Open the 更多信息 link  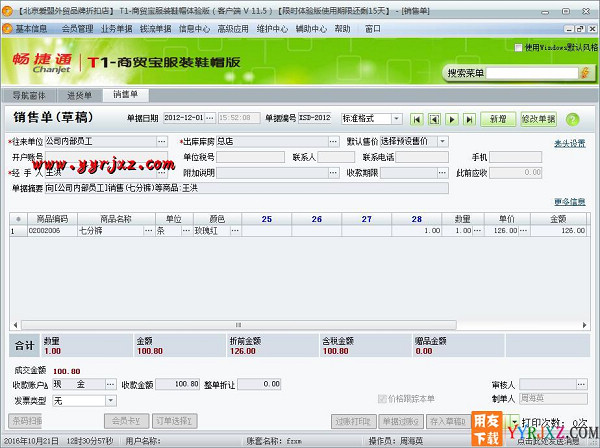pyautogui.click(x=570, y=202)
